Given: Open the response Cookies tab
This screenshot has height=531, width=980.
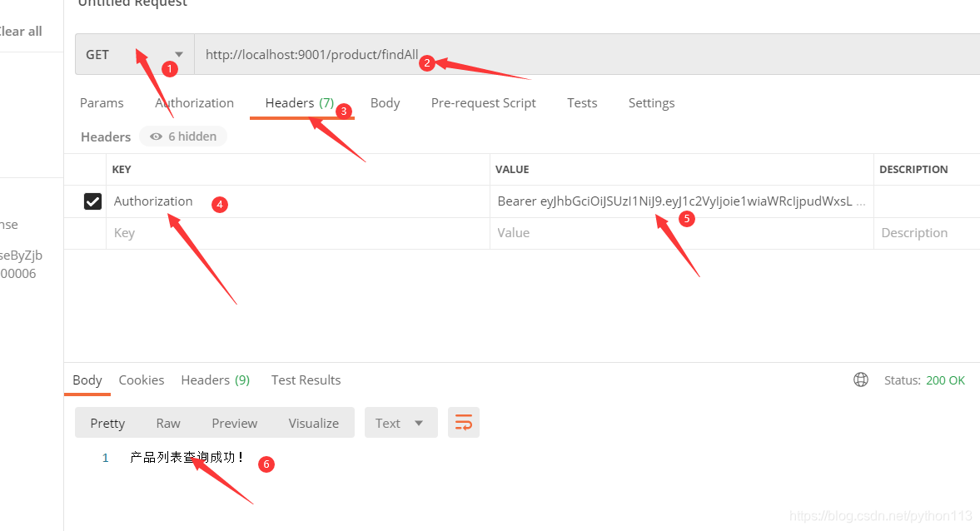Looking at the screenshot, I should point(142,380).
